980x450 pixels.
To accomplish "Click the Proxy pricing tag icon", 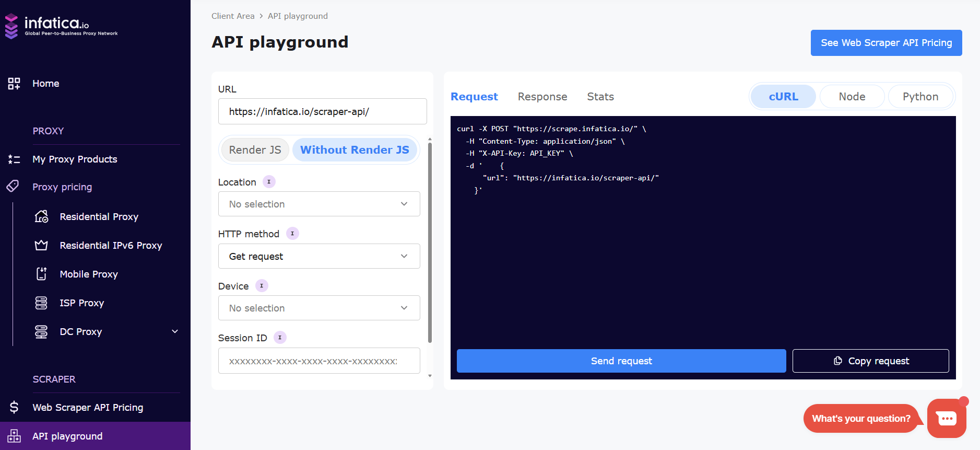I will (13, 186).
